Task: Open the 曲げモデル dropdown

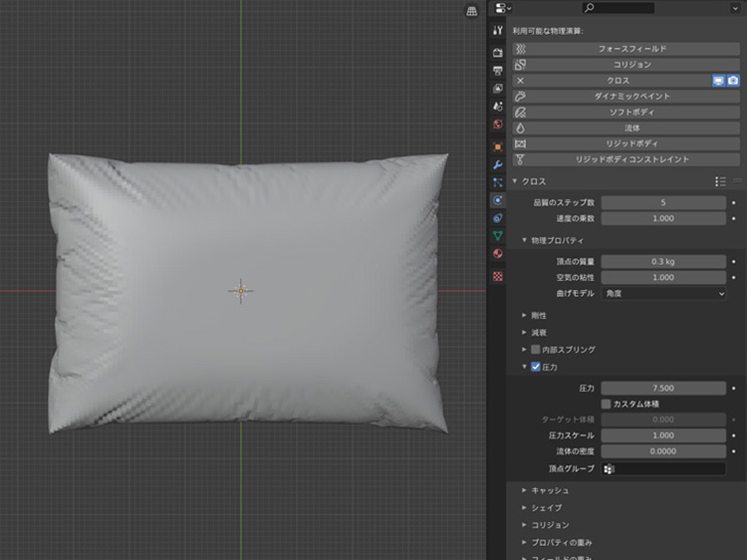Action: click(x=663, y=294)
